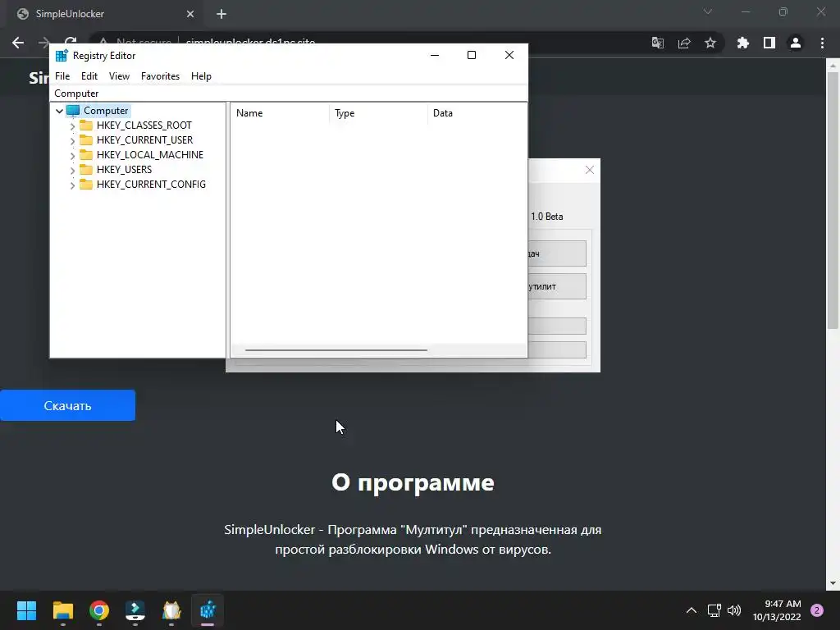The image size is (840, 630).
Task: Maximize the Registry Editor window
Action: (x=472, y=55)
